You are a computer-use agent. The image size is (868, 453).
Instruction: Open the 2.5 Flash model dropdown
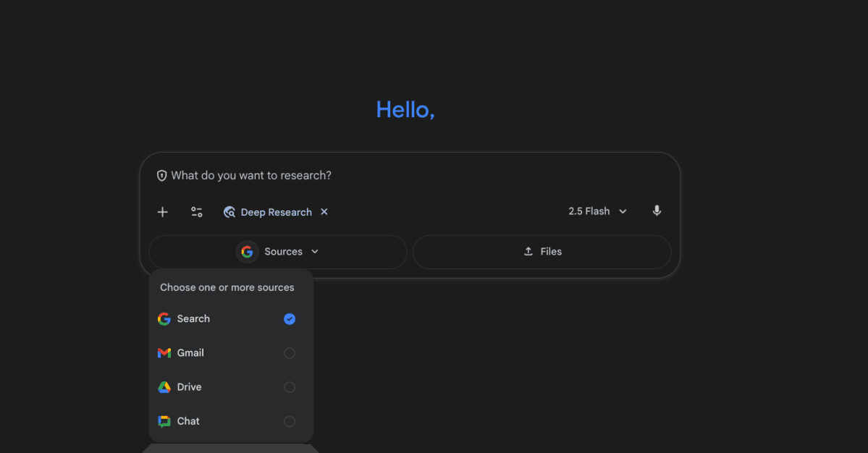point(597,211)
